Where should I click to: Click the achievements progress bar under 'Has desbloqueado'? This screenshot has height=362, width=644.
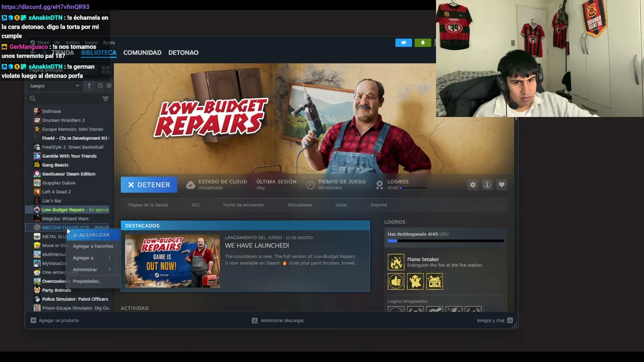pyautogui.click(x=446, y=241)
